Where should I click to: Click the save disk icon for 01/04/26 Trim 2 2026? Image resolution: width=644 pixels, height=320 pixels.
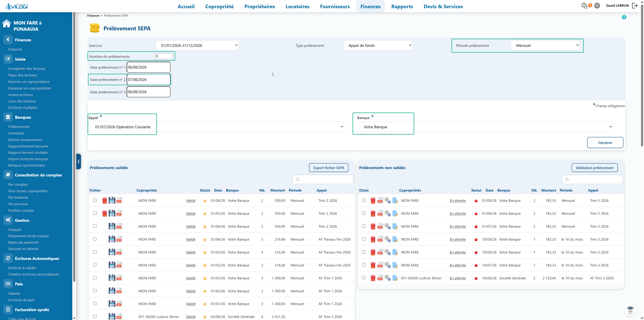pos(112,226)
